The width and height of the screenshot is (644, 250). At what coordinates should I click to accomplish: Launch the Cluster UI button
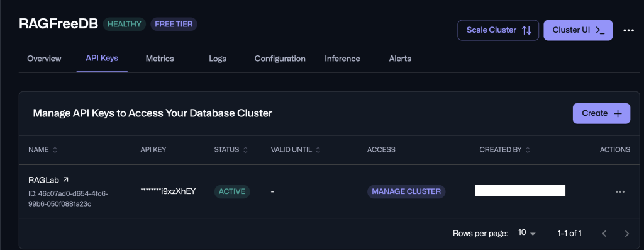(579, 30)
